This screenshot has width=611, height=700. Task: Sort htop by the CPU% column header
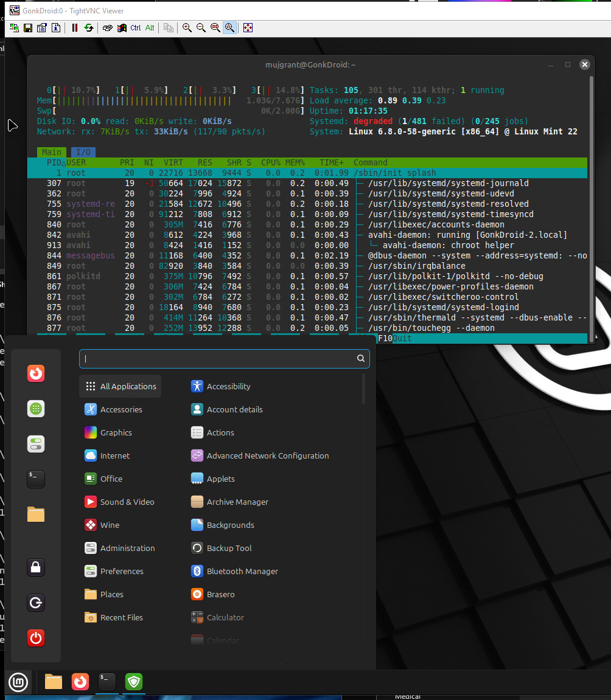click(x=271, y=162)
